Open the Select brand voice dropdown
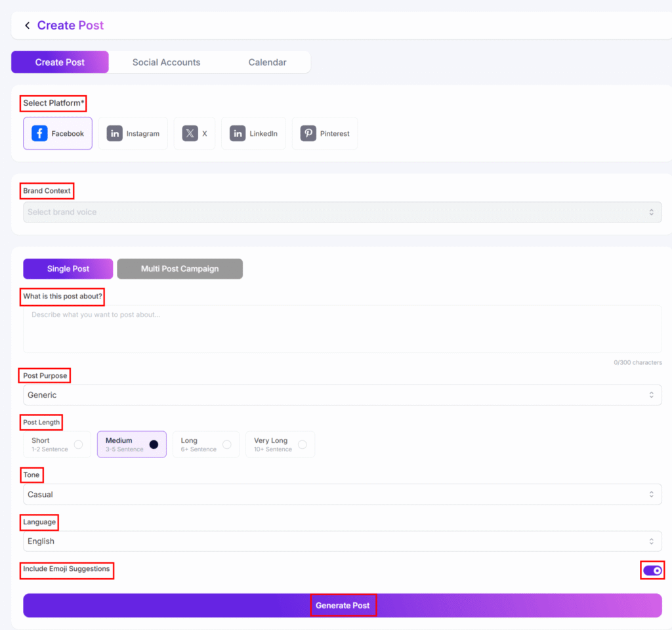This screenshot has width=672, height=630. tap(343, 212)
